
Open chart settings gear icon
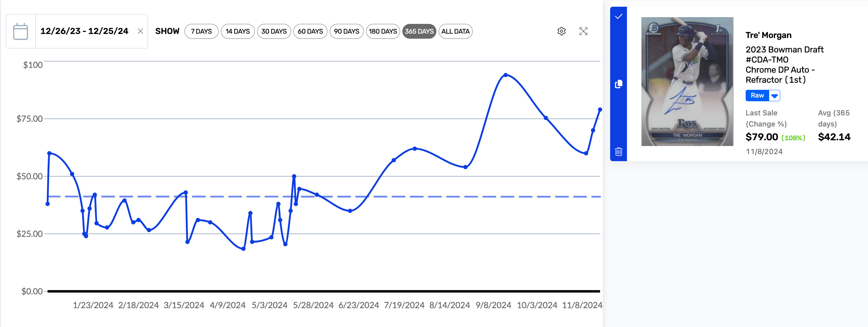[x=561, y=31]
